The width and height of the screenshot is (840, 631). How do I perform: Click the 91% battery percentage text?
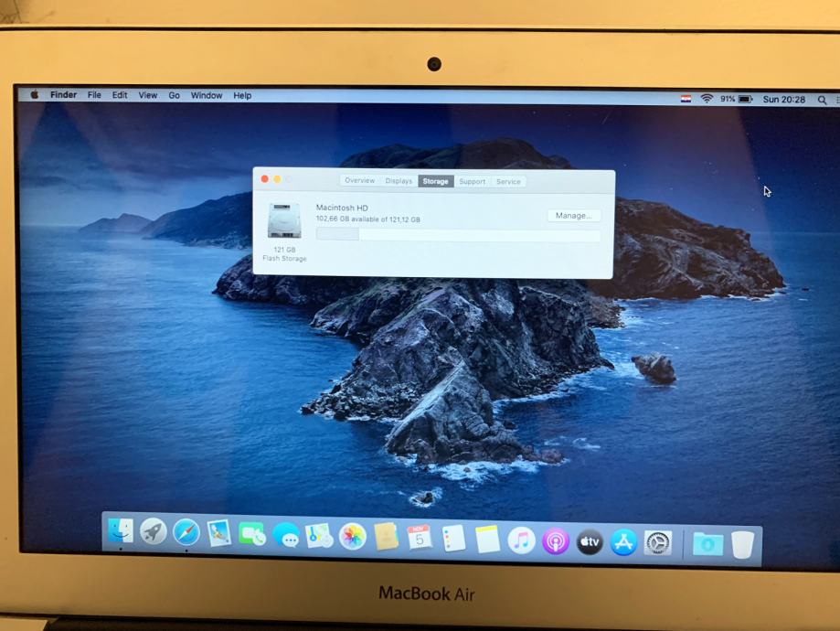727,99
